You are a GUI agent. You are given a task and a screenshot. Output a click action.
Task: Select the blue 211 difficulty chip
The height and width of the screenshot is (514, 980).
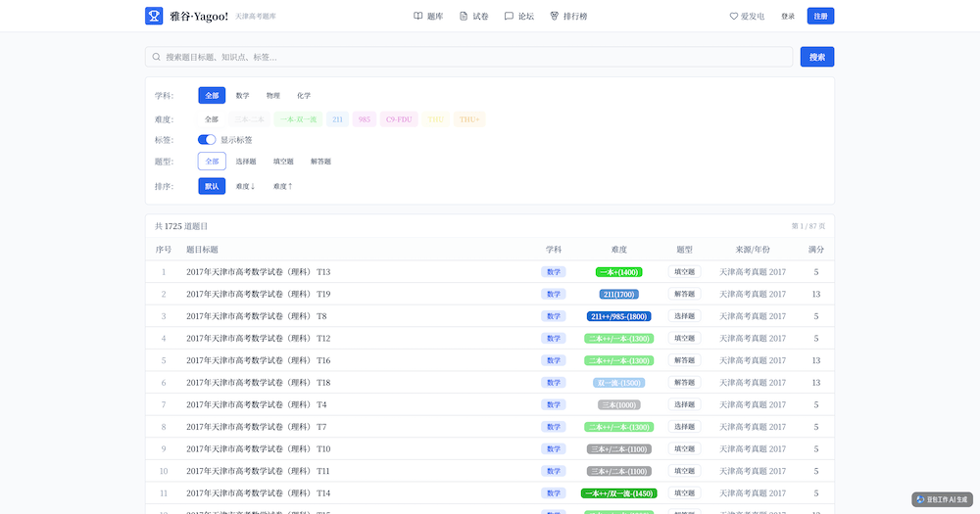point(337,119)
